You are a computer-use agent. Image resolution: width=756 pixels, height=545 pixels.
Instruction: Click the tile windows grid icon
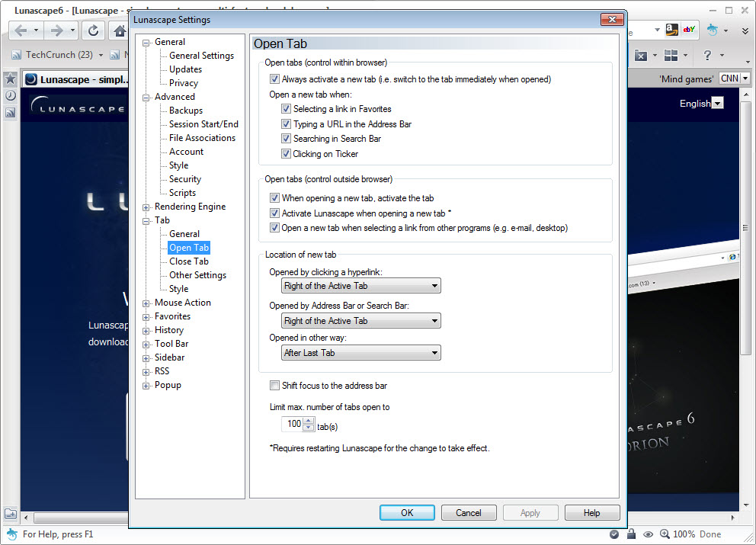[x=671, y=56]
